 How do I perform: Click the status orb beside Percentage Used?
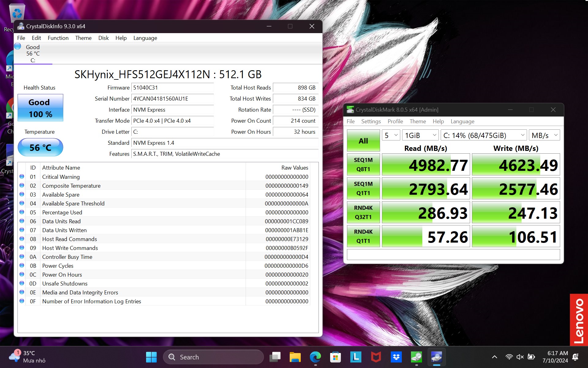pos(22,212)
